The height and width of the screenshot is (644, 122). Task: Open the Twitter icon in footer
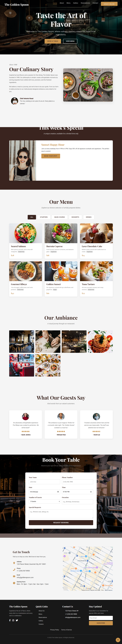[17, 620]
